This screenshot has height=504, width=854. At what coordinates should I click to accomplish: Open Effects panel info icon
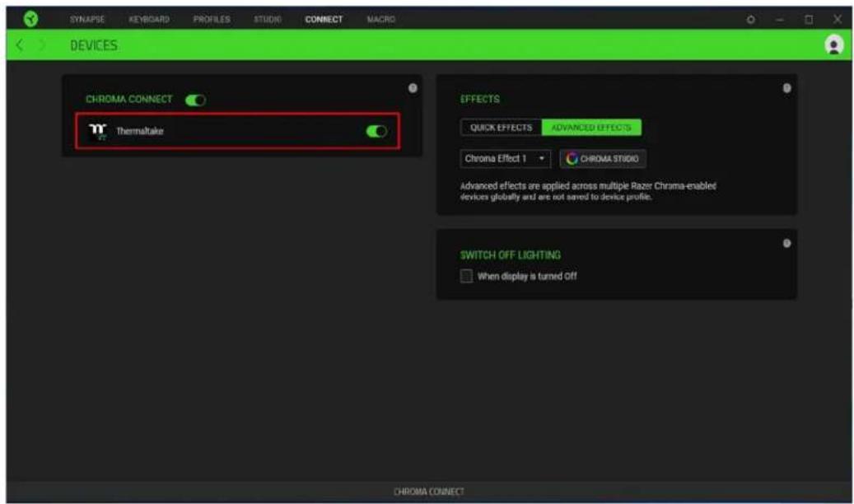pyautogui.click(x=787, y=88)
